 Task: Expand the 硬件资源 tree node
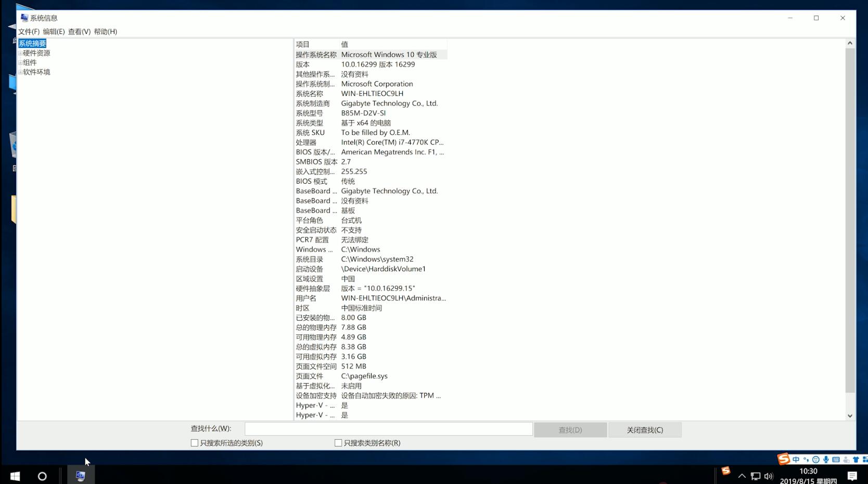tap(20, 53)
